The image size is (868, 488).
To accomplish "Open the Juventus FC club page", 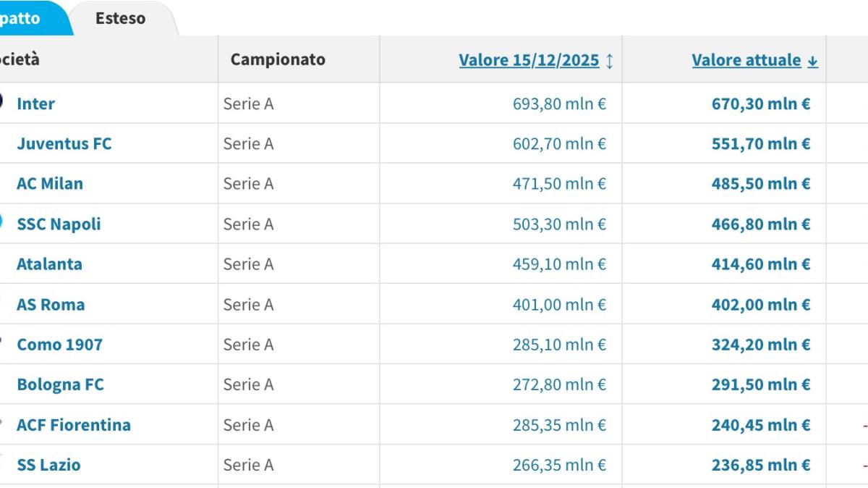I will pos(64,143).
